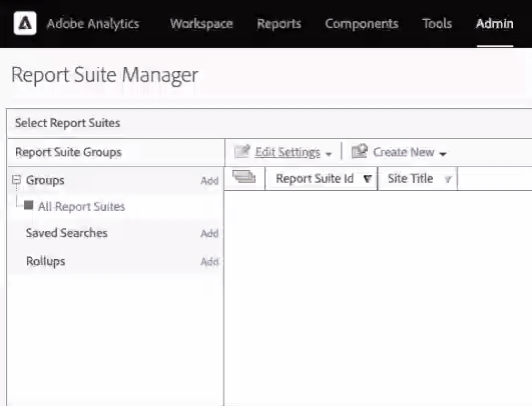Click the Report Suite Manager page title
Screen dimensions: 532x406
tap(105, 75)
